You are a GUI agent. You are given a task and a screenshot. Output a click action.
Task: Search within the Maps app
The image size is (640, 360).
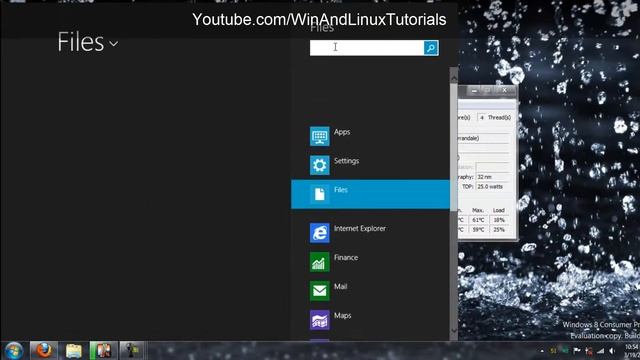tap(370, 320)
